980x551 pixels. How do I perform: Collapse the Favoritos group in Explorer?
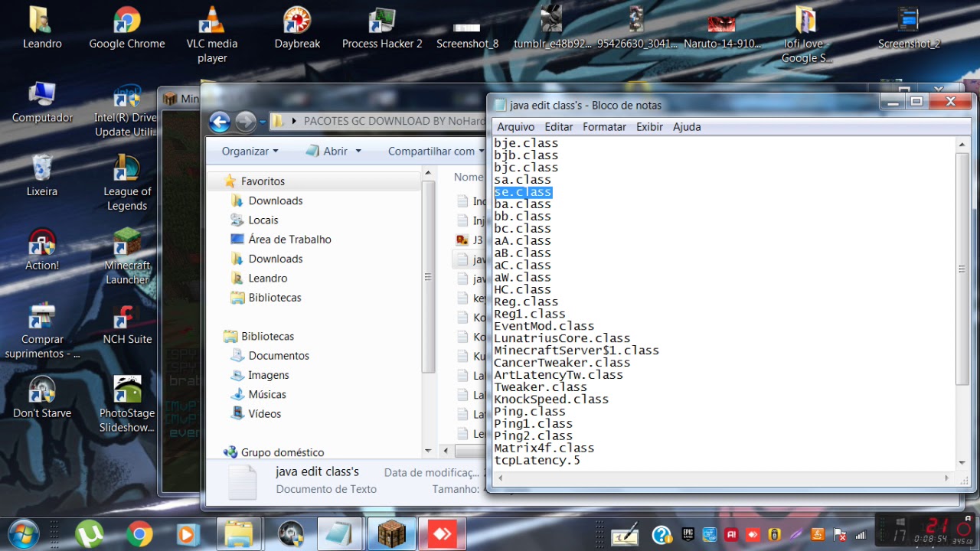[263, 181]
